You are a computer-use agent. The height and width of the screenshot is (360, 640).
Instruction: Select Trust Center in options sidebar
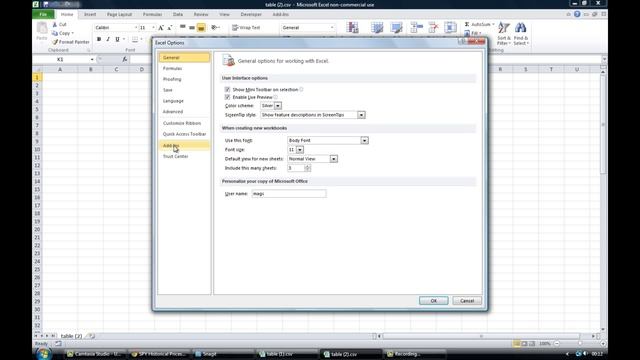pos(184,156)
